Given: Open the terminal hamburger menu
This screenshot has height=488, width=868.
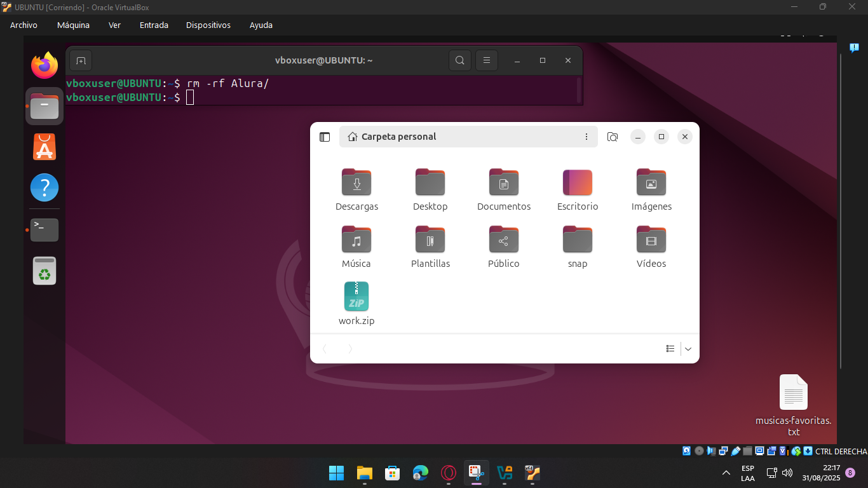Looking at the screenshot, I should (487, 60).
